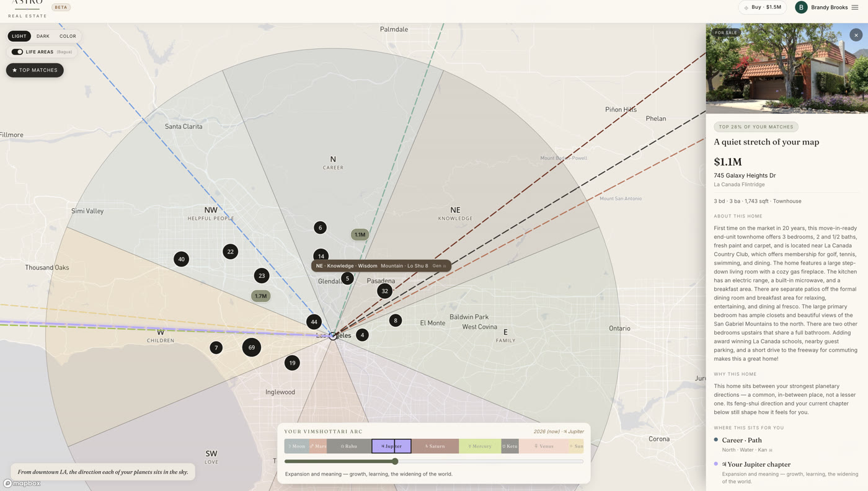Click the E Family sector label
Screen dimensions: 868x491
(x=505, y=335)
